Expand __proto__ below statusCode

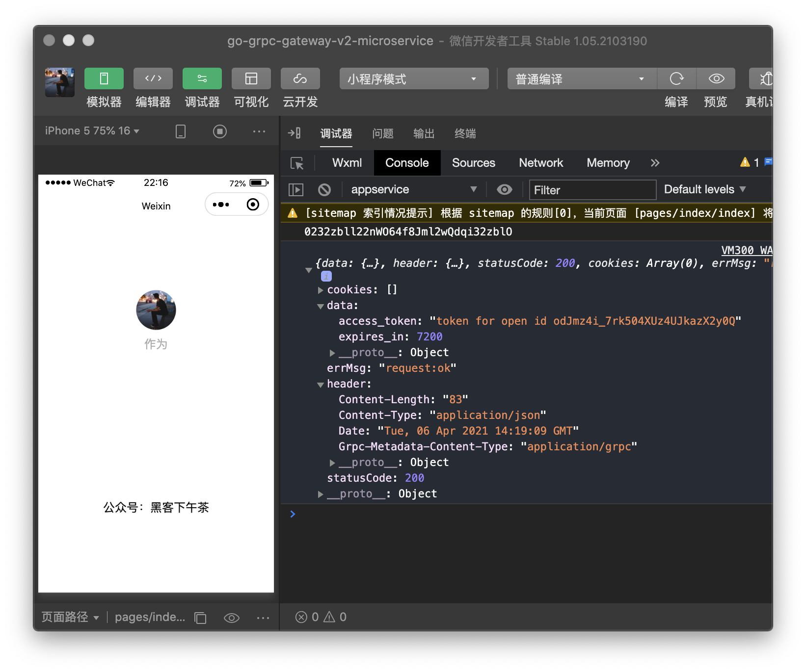pyautogui.click(x=321, y=494)
